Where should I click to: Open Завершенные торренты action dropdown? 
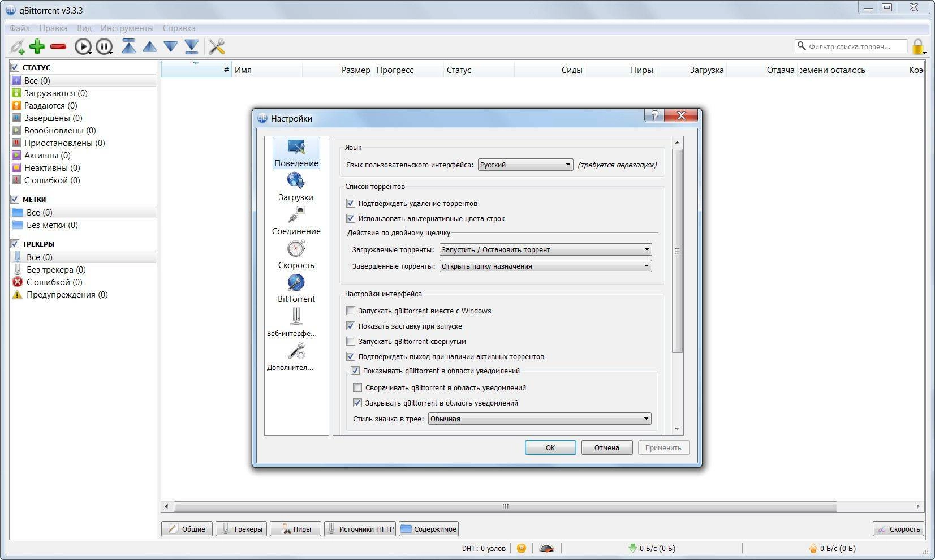click(546, 266)
